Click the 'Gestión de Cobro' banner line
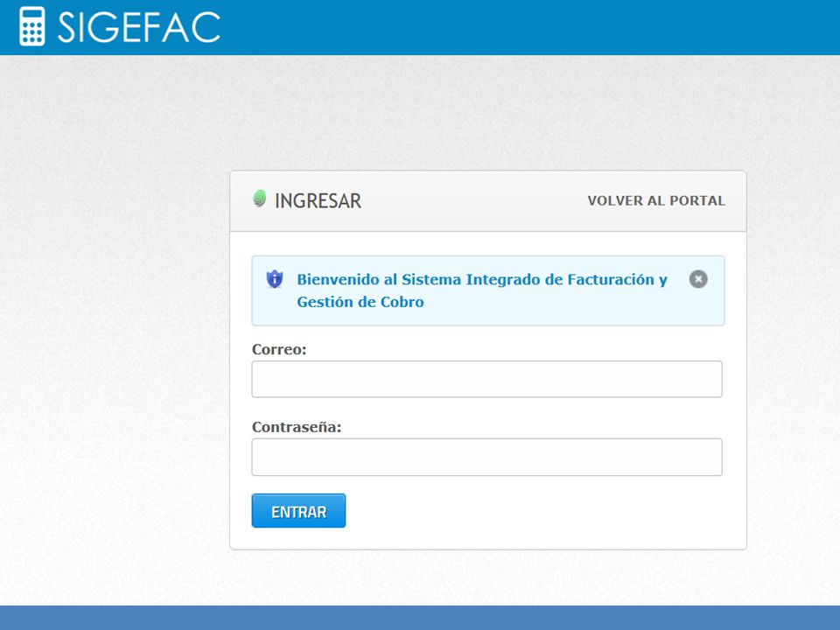 360,302
